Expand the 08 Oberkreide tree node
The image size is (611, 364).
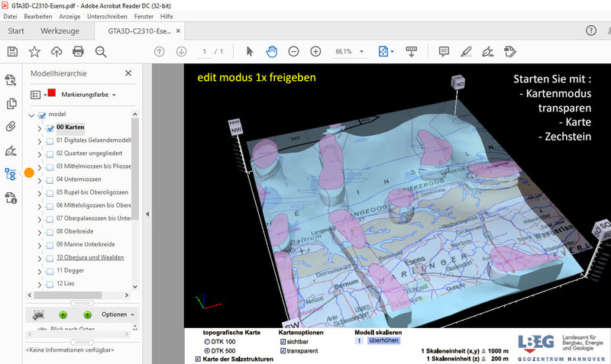(40, 231)
